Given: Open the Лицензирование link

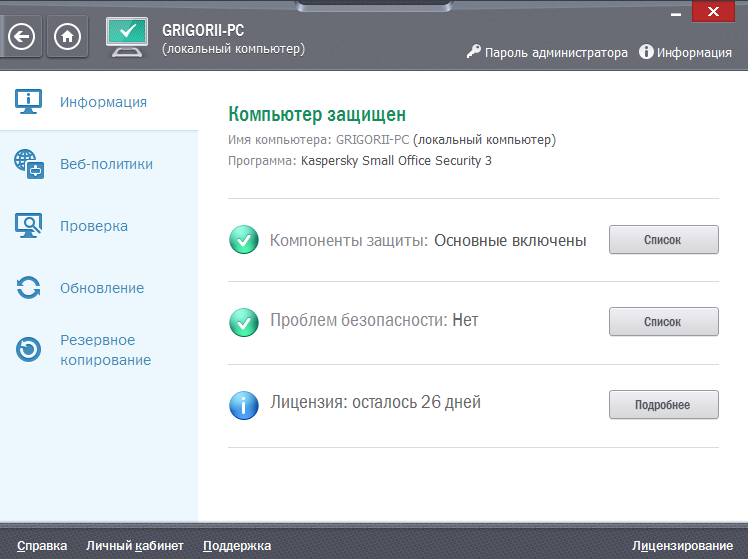Looking at the screenshot, I should [x=682, y=545].
